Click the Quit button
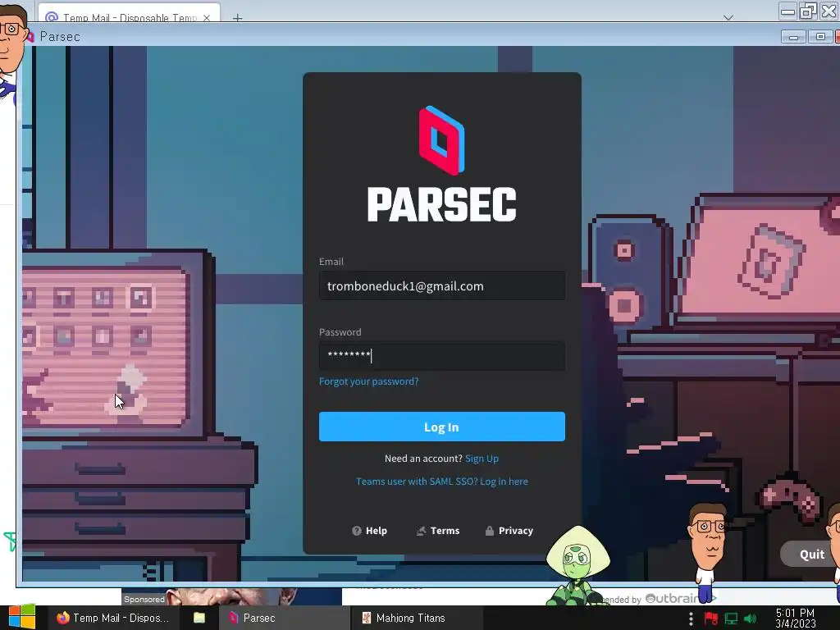 click(810, 555)
